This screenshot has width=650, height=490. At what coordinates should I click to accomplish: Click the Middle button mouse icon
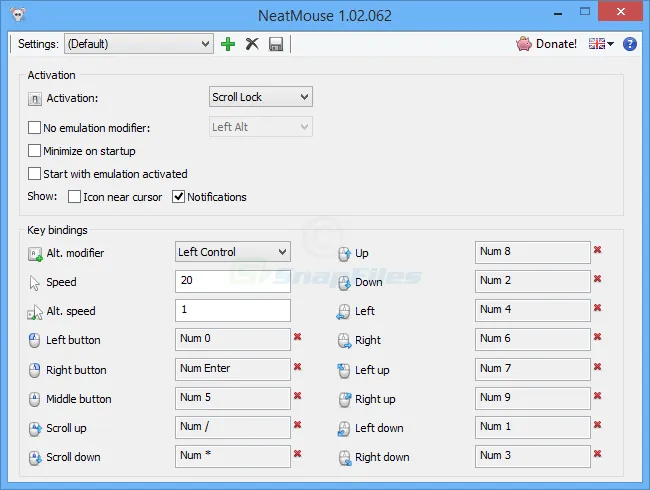[34, 399]
